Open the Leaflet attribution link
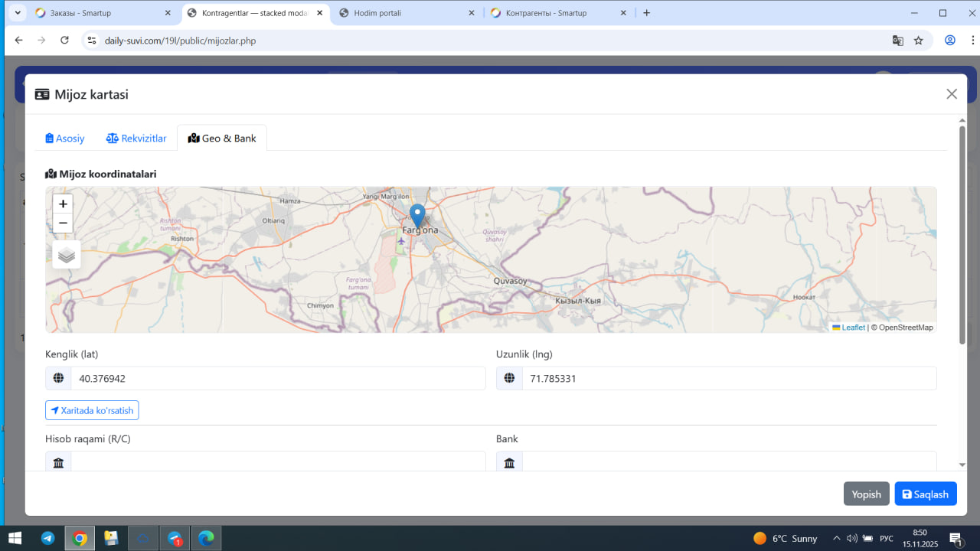This screenshot has width=980, height=551. (x=852, y=328)
